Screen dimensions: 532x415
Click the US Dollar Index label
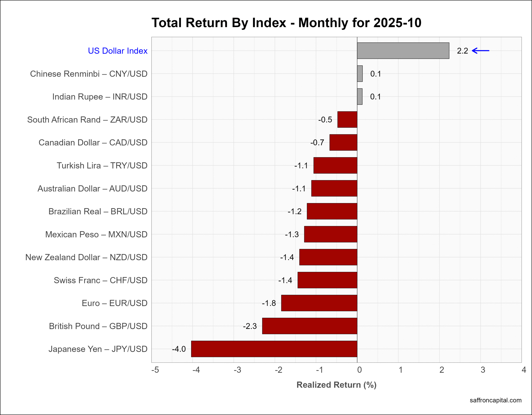118,51
